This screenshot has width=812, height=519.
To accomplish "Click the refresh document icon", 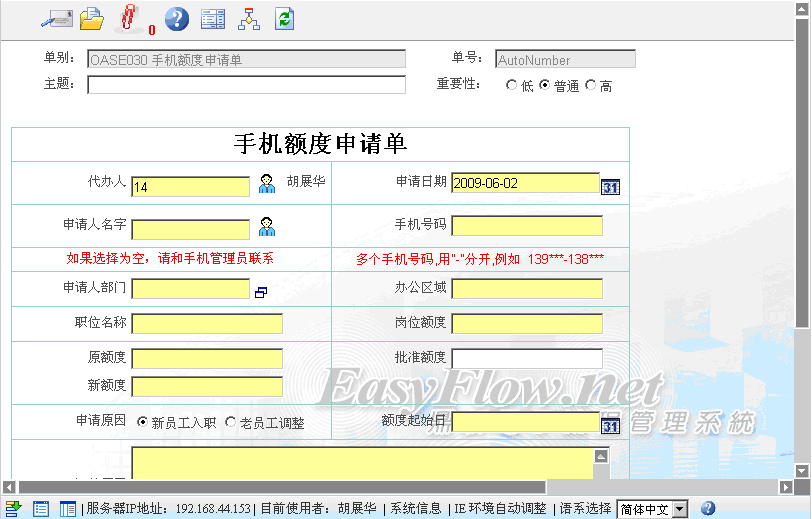I will tap(285, 18).
